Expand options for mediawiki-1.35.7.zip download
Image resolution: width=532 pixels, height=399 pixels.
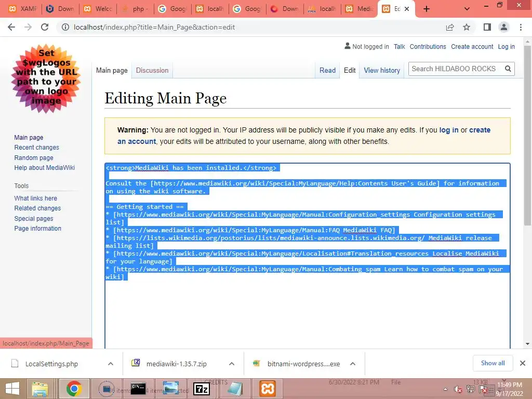(x=232, y=364)
